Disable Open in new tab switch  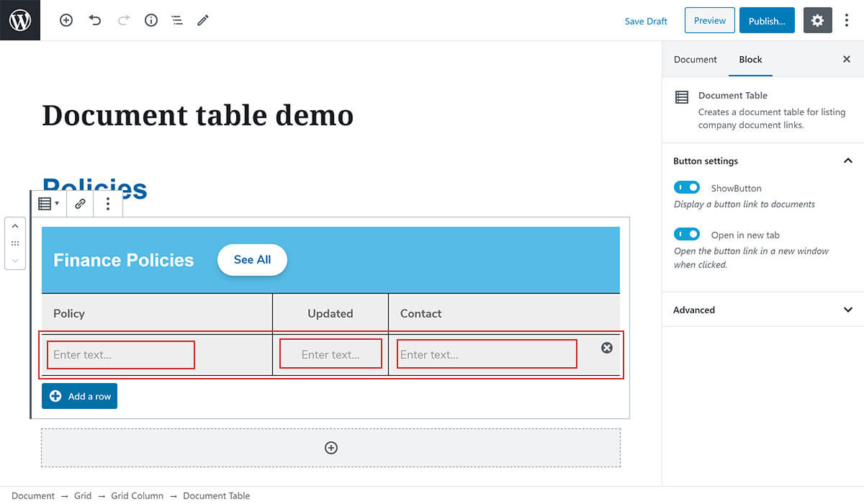(687, 234)
